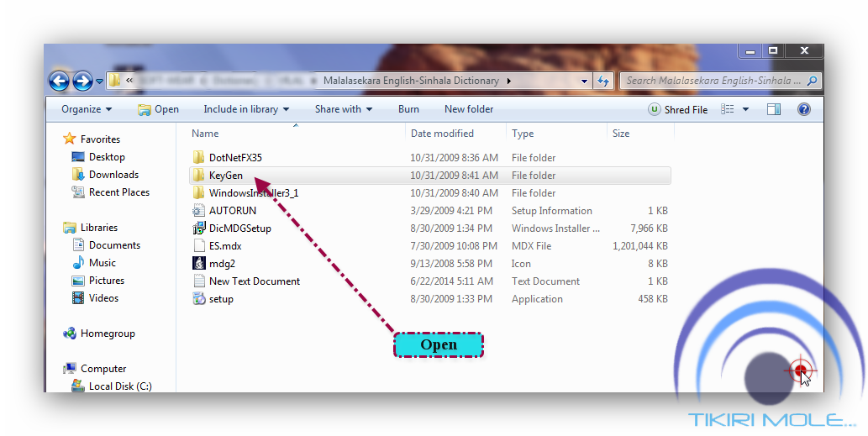Screen dimensions: 868x436
Task: Click the 6/22/2014 5:11 AM date
Action: pos(451,281)
